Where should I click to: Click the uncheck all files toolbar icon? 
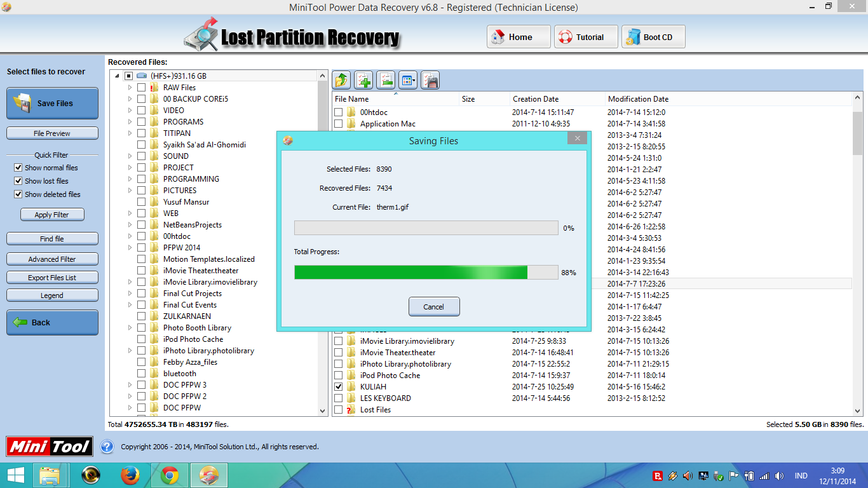click(x=386, y=80)
